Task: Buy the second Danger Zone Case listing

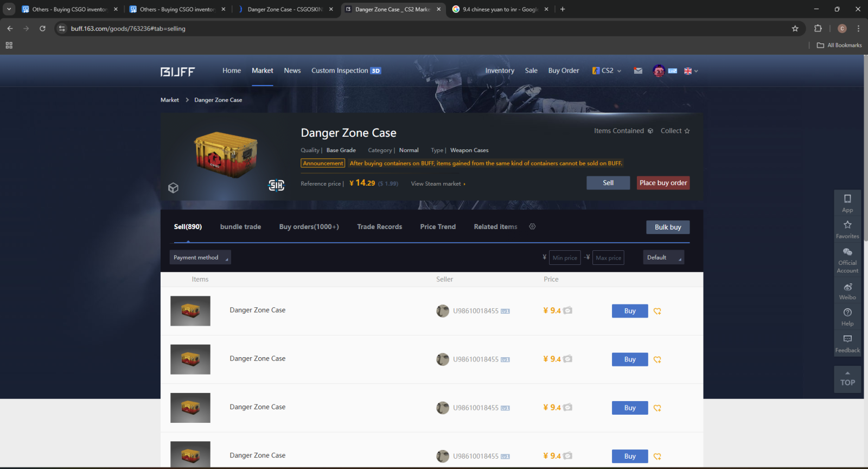Action: [x=630, y=359]
